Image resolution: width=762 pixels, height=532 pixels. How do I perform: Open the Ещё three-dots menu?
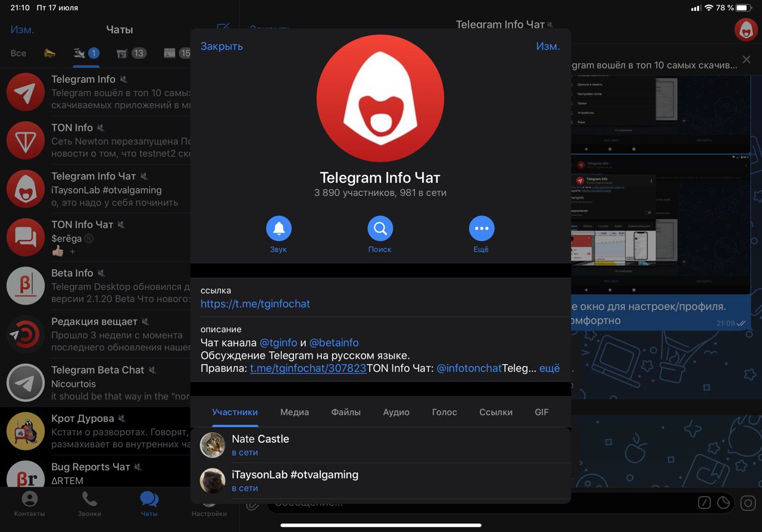481,228
